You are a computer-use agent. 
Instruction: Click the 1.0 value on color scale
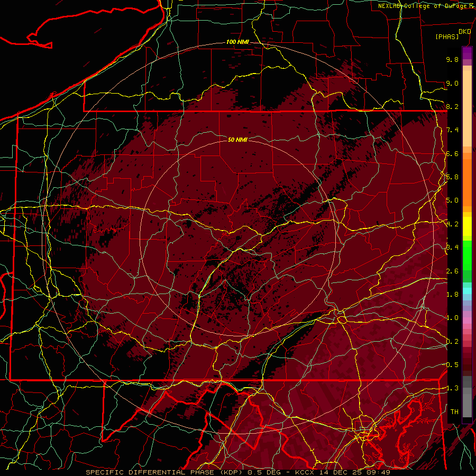[452, 318]
